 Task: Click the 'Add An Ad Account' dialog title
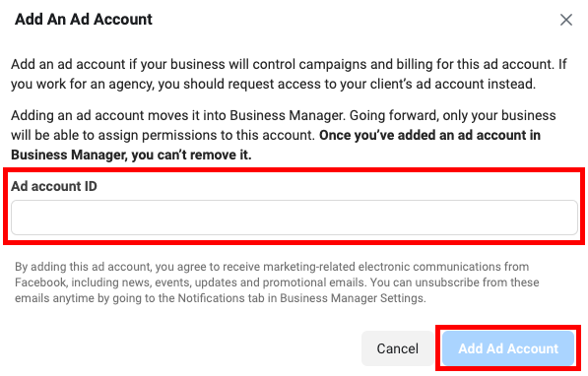click(84, 19)
